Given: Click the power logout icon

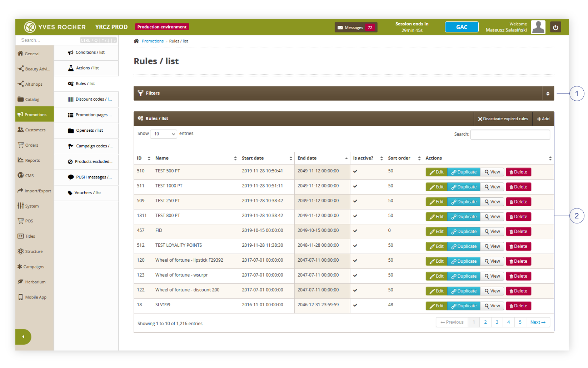Looking at the screenshot, I should point(555,27).
